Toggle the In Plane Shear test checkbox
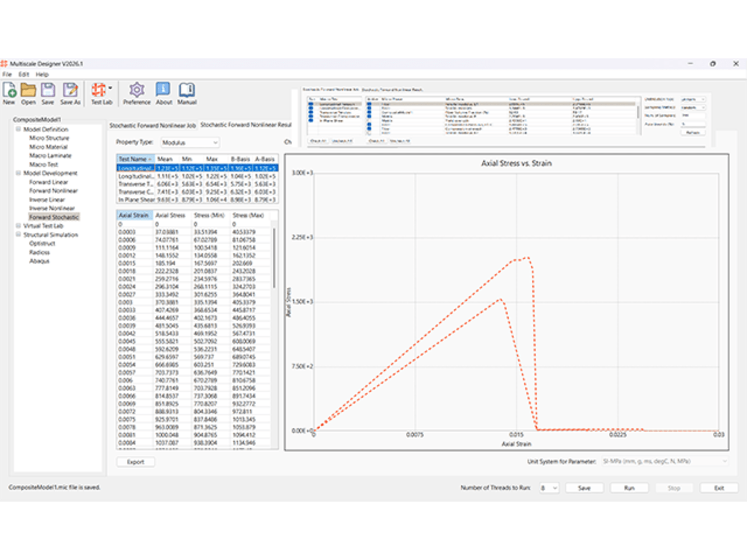This screenshot has width=747, height=560. (x=311, y=120)
